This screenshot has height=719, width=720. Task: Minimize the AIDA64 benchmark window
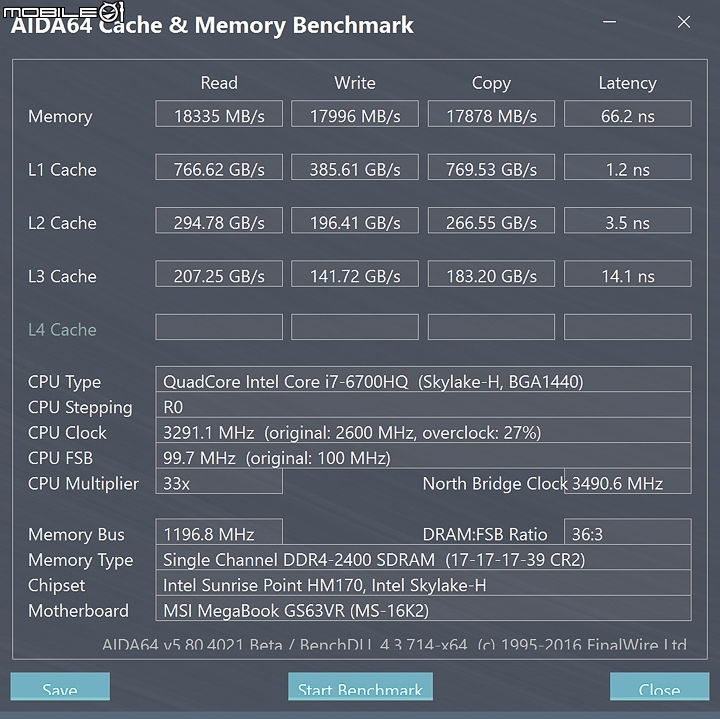point(609,22)
